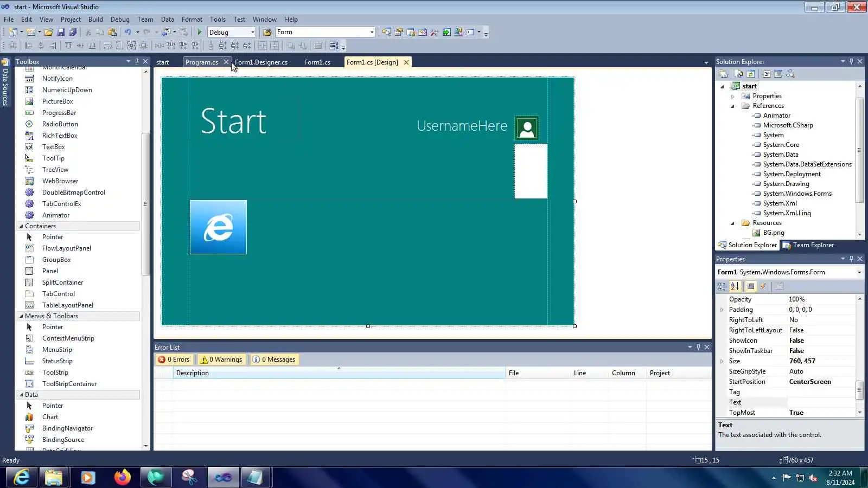Select the TextBox control in the Toolbox

click(53, 147)
